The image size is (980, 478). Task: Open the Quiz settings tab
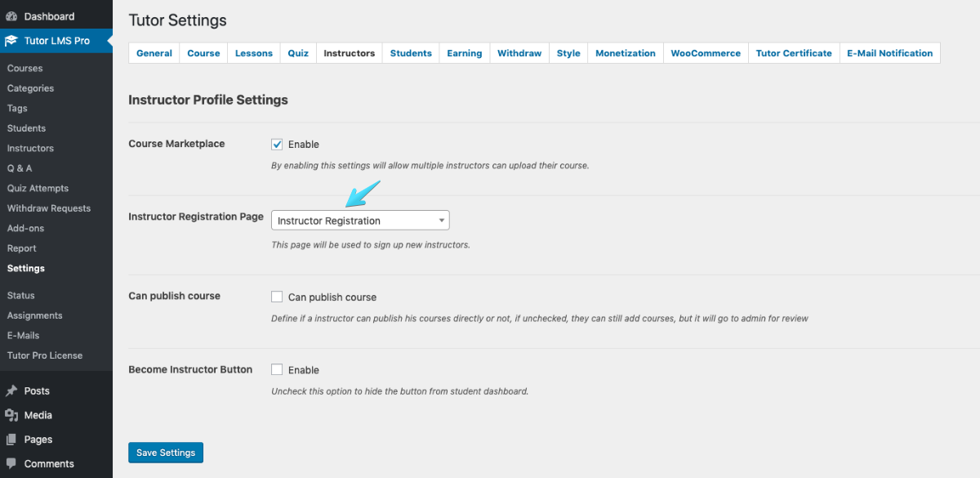298,53
